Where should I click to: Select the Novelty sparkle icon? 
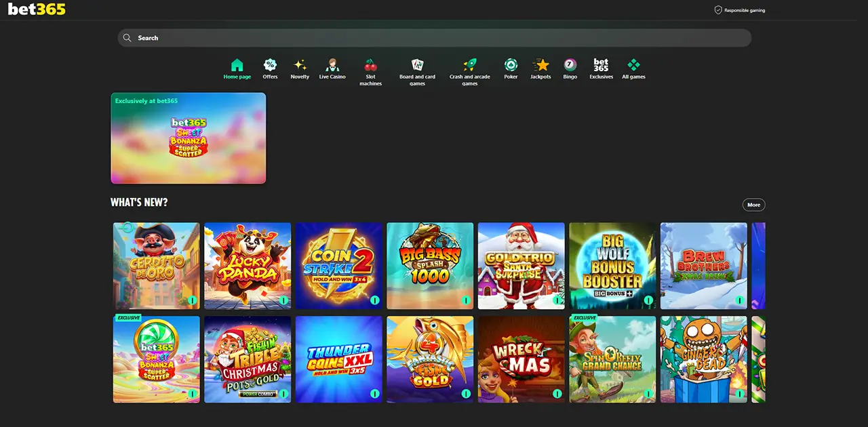coord(300,66)
